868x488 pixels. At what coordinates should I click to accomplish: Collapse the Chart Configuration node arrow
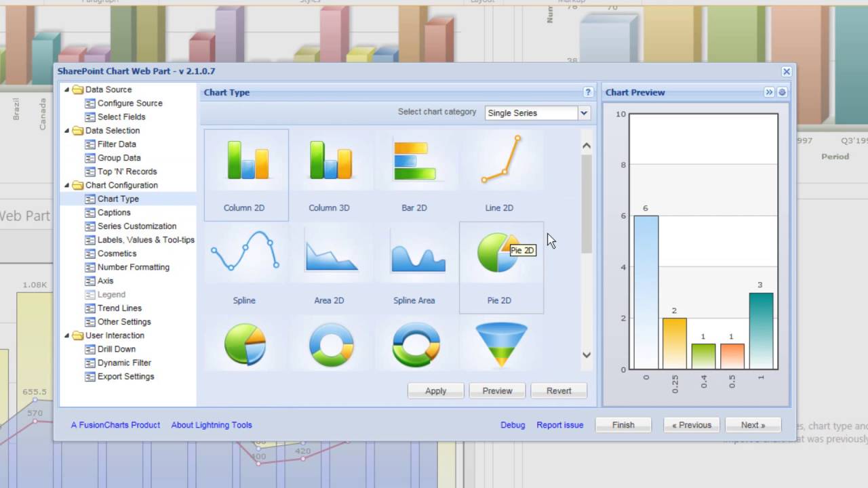pyautogui.click(x=66, y=185)
